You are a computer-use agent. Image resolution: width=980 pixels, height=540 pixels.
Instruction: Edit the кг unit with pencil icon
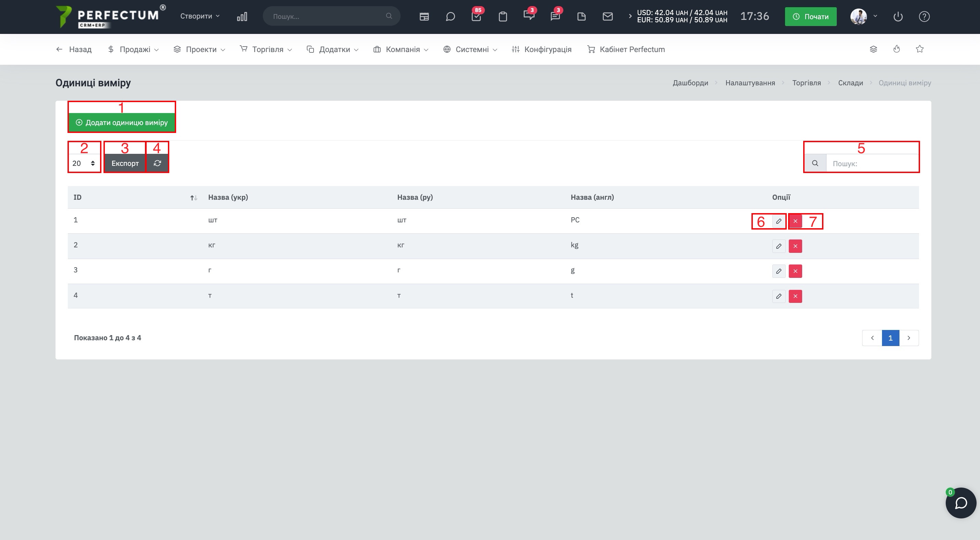[779, 246]
